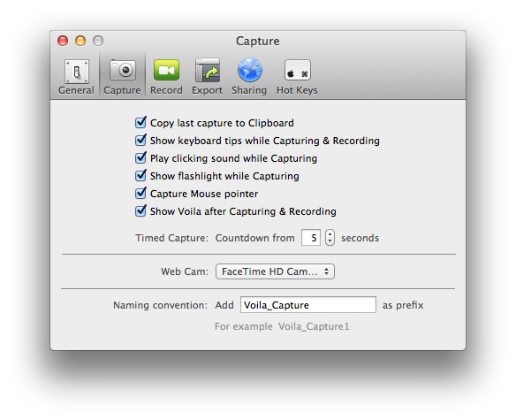Viewport: 516px width, 420px height.
Task: Decrease countdown seconds with stepper down arrow
Action: coord(330,241)
